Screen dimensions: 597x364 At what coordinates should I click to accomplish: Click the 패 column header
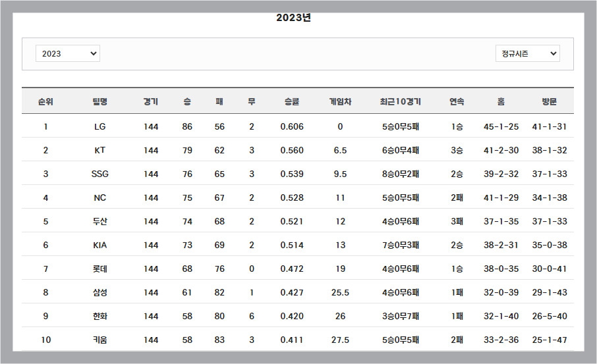click(x=219, y=101)
